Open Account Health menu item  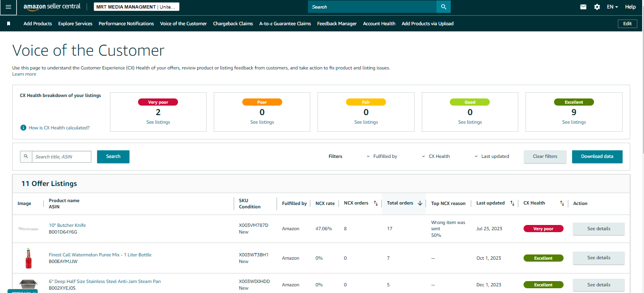click(x=379, y=23)
